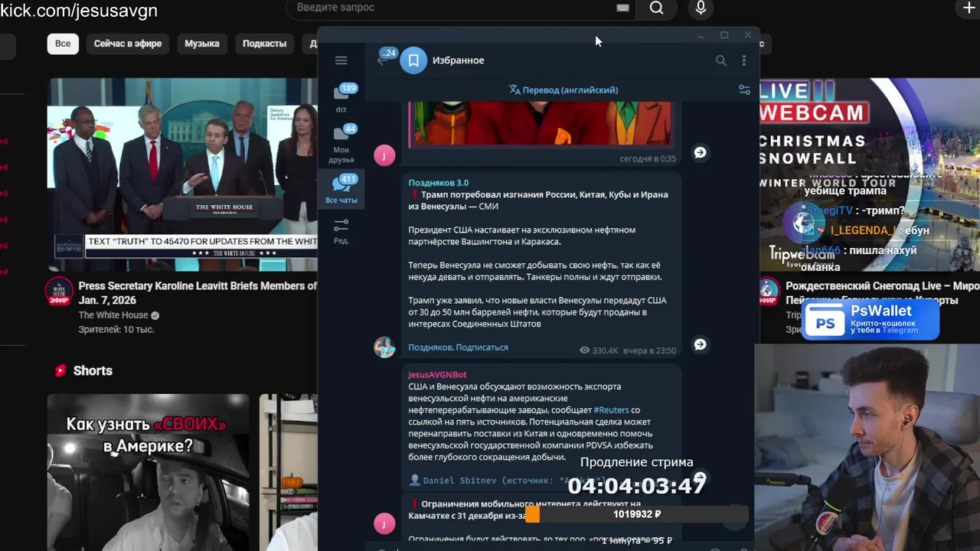
Task: Click the J avatar beside the image message
Action: pos(384,155)
